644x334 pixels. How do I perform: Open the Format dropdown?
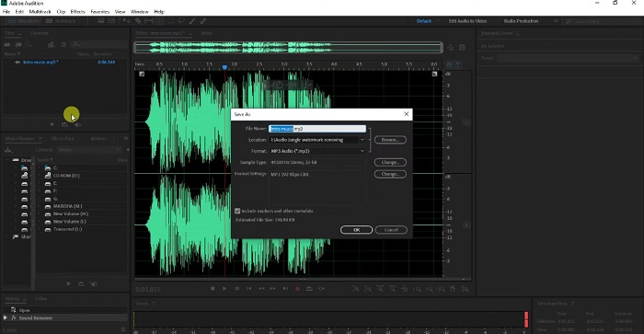coord(362,151)
